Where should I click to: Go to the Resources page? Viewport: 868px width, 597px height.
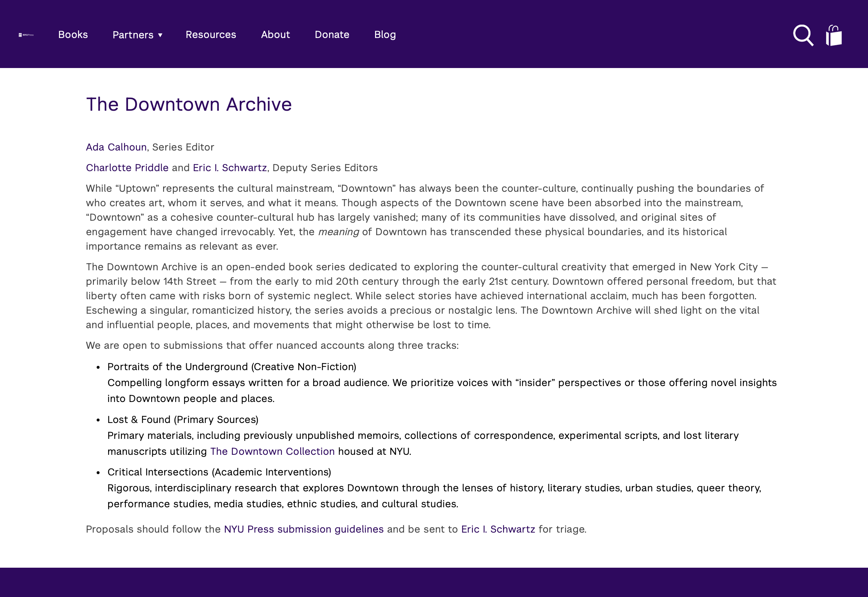211,34
